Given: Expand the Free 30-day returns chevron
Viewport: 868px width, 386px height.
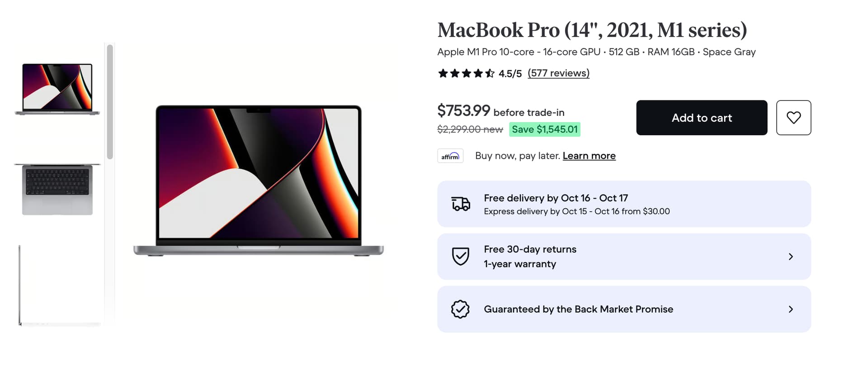Looking at the screenshot, I should (791, 257).
